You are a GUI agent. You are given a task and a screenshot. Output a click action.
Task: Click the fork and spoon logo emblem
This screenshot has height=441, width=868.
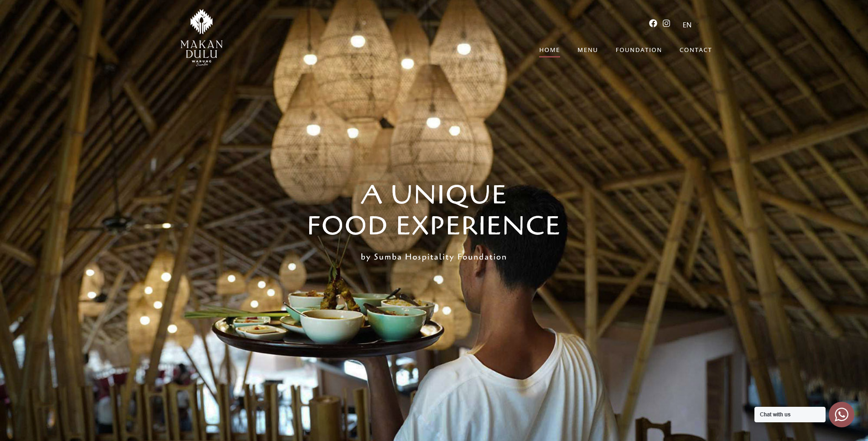[202, 21]
